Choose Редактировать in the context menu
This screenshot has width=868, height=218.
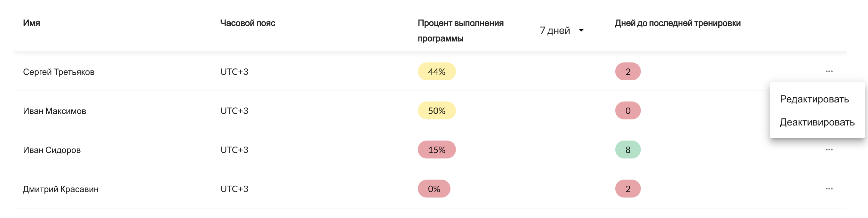tap(814, 99)
